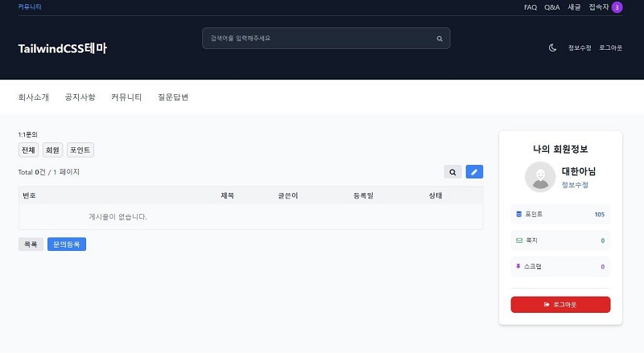Select the 전체 category filter

coord(28,150)
